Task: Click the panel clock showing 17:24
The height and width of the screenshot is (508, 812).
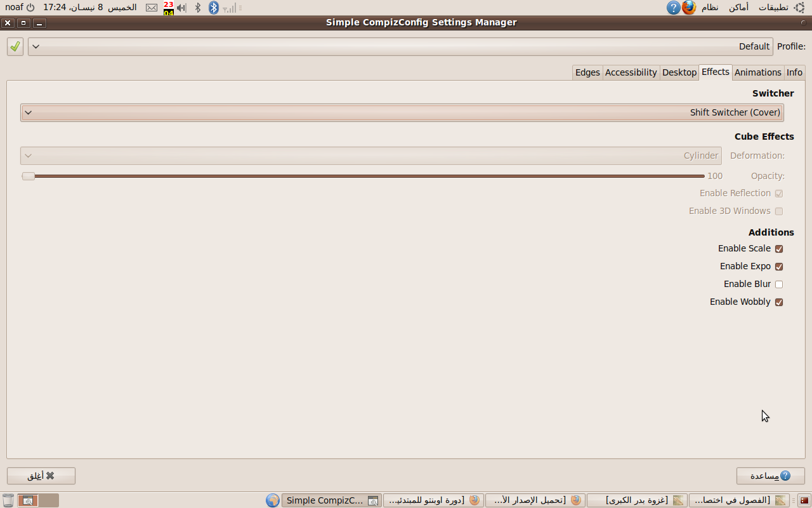Action: point(90,7)
